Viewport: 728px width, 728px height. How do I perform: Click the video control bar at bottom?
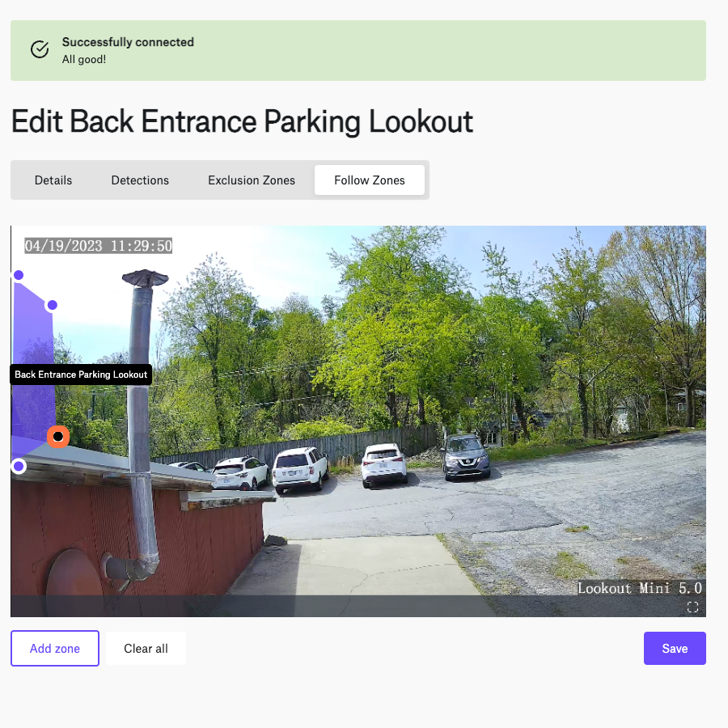coord(358,607)
